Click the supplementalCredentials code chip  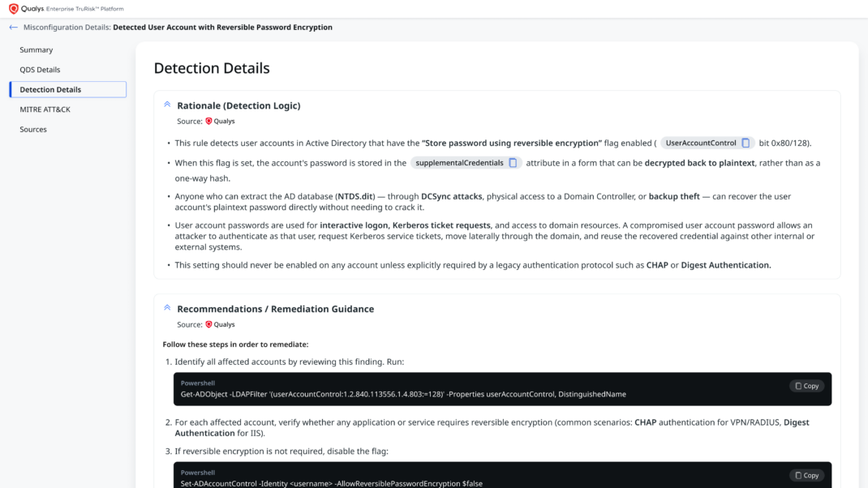(x=466, y=163)
